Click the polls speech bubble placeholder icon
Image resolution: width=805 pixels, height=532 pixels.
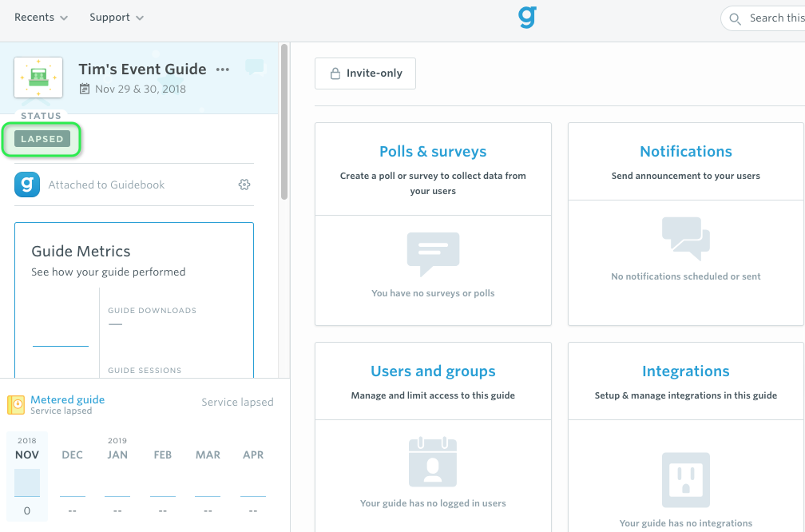433,254
